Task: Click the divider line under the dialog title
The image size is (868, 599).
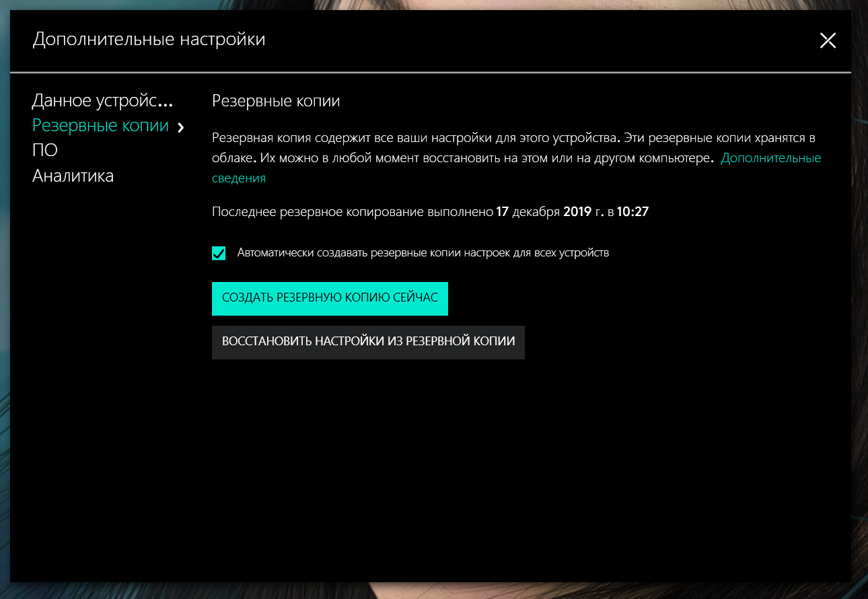Action: coord(431,71)
